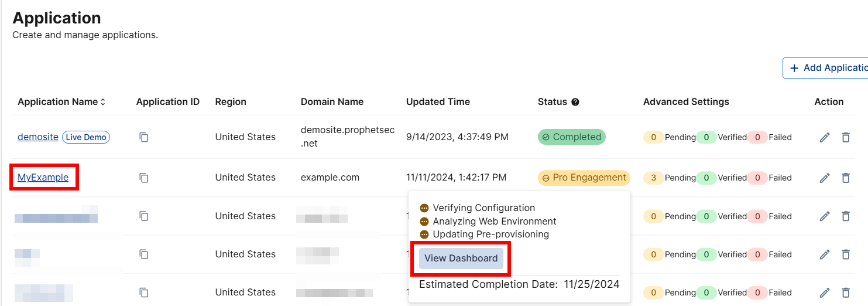Sort by Application Name column
This screenshot has width=868, height=306.
[x=103, y=102]
